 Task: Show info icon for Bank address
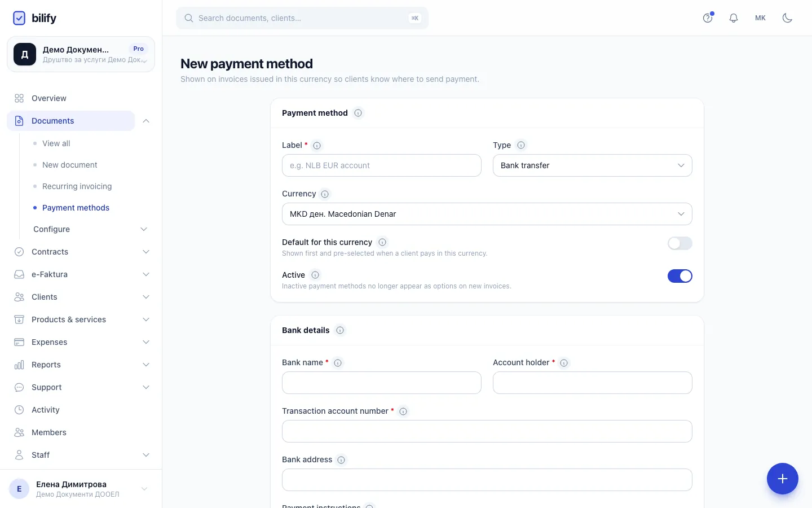(341, 460)
